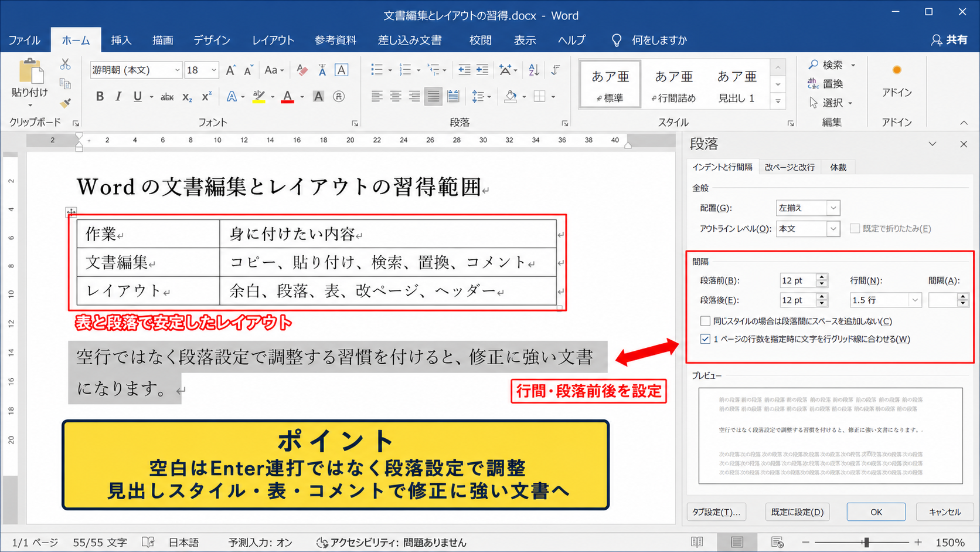
Task: Click the 共有 share button
Action: [949, 40]
